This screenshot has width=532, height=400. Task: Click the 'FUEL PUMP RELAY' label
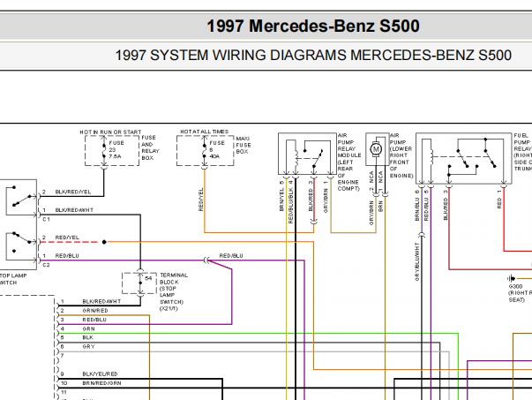[x=522, y=152]
